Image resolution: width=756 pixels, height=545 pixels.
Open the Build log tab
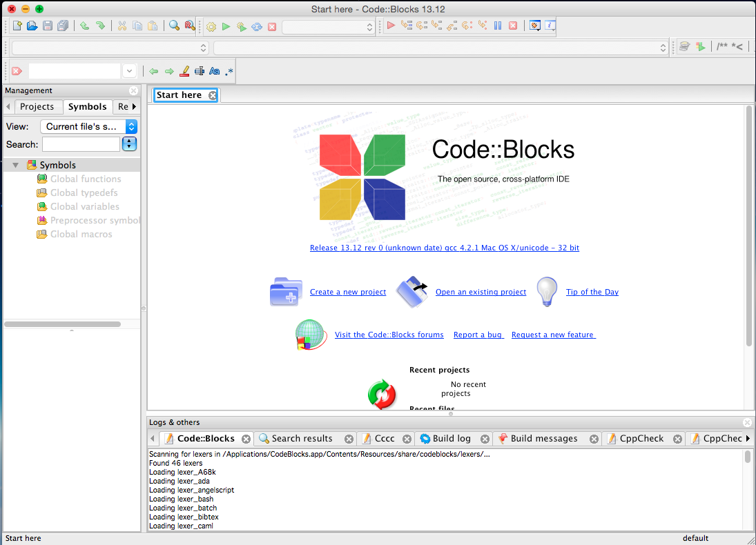[452, 439]
